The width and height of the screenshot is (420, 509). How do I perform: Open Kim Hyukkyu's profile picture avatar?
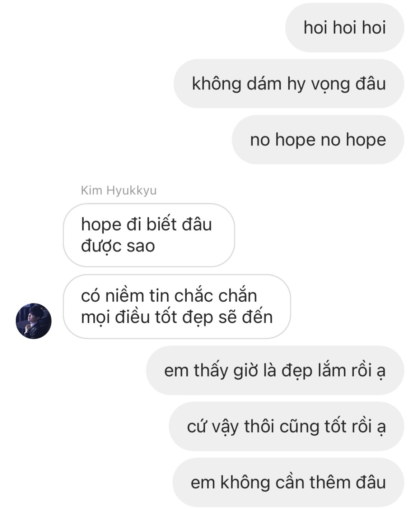[34, 321]
